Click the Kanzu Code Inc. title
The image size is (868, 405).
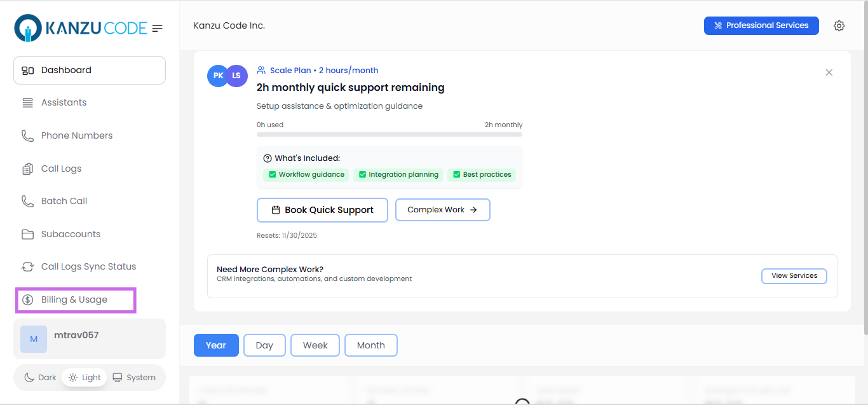click(x=229, y=26)
